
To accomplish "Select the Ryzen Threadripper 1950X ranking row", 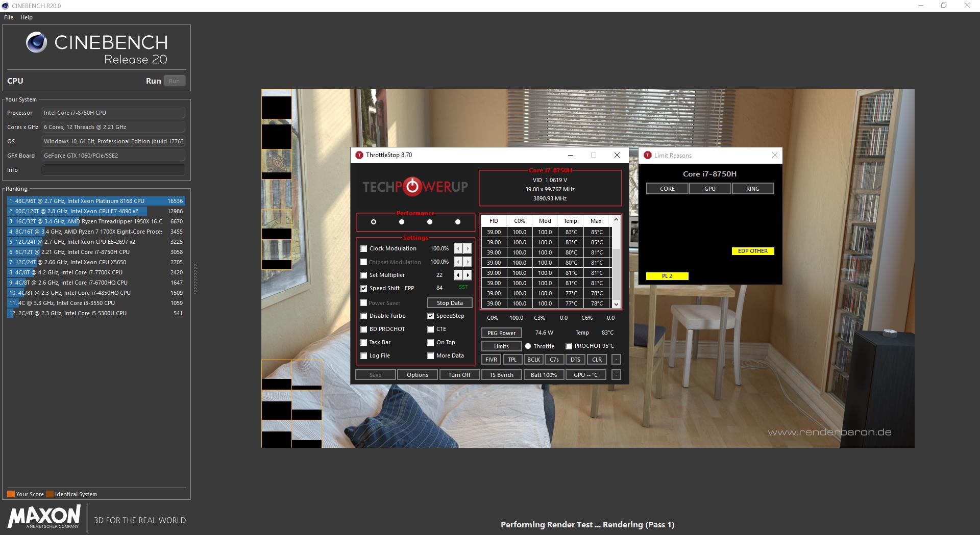I will 96,221.
